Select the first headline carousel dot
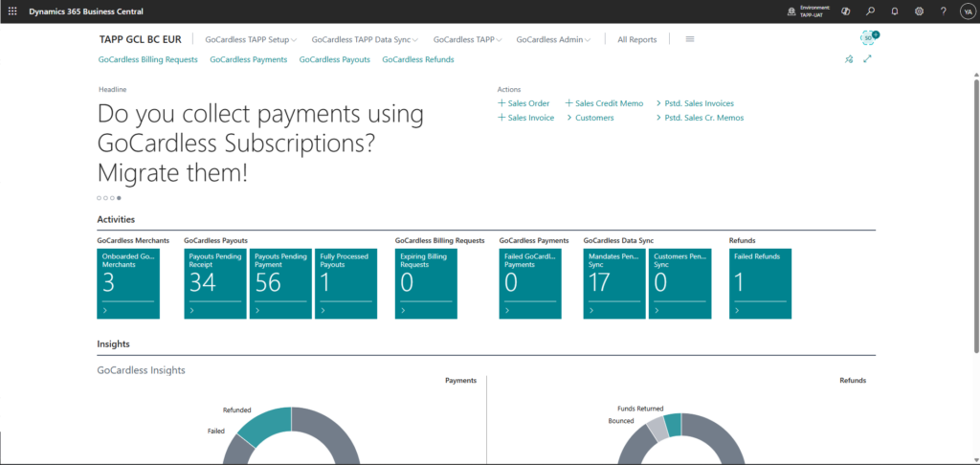The height and width of the screenshot is (465, 980). tap(99, 198)
